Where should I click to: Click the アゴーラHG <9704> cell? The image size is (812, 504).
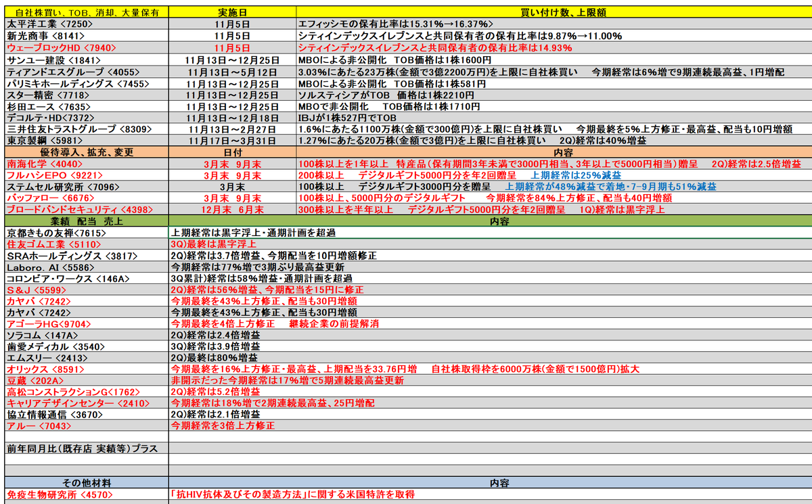[x=86, y=324]
